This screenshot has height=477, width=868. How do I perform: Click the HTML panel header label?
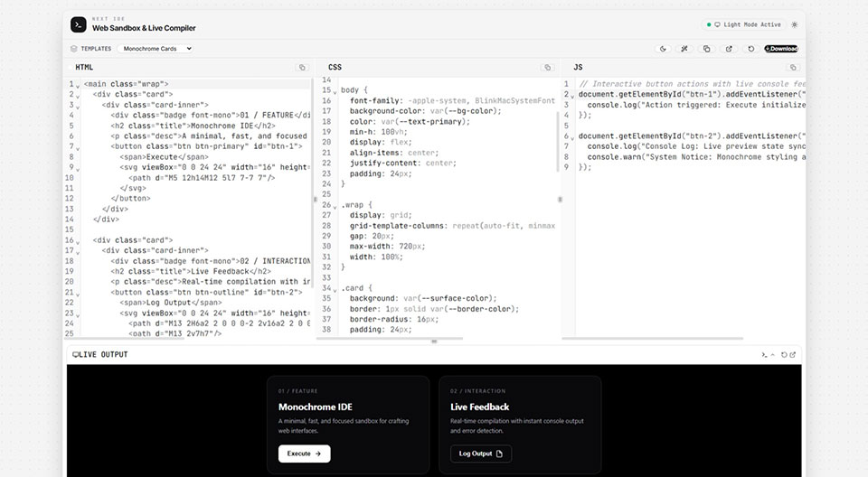click(84, 68)
